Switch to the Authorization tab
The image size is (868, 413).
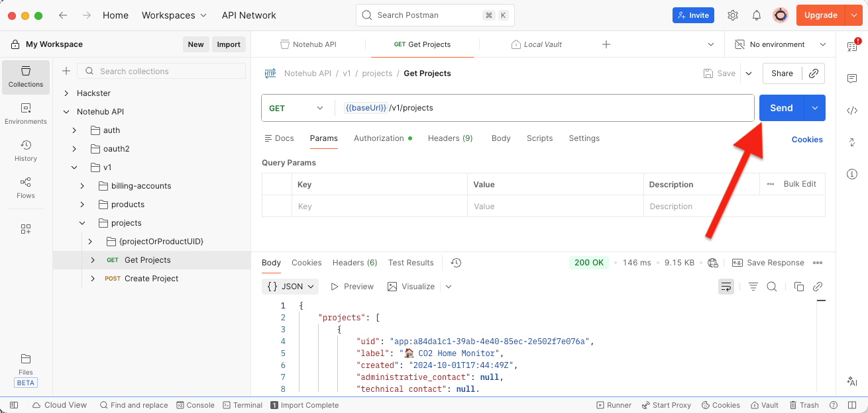pos(383,138)
